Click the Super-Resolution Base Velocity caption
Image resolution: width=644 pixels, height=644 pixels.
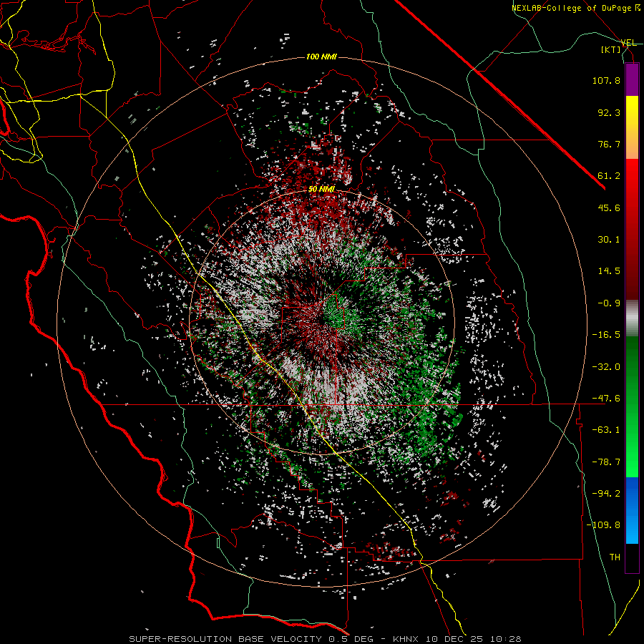pos(325,639)
